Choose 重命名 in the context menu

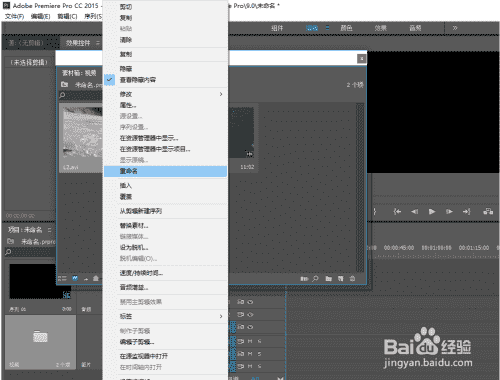tap(166, 171)
